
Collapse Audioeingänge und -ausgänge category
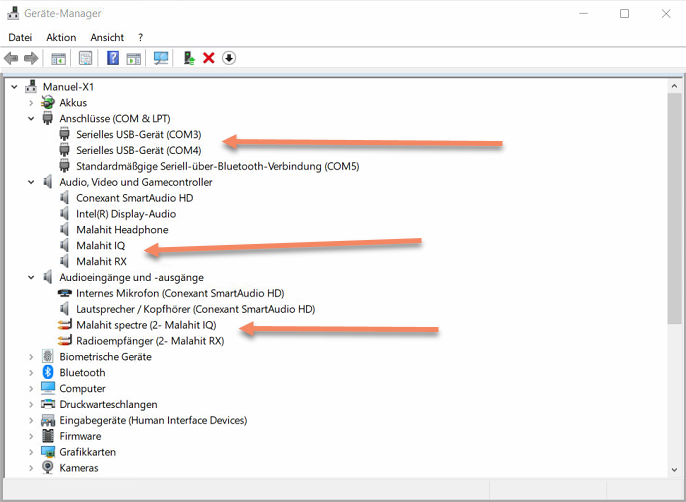31,277
